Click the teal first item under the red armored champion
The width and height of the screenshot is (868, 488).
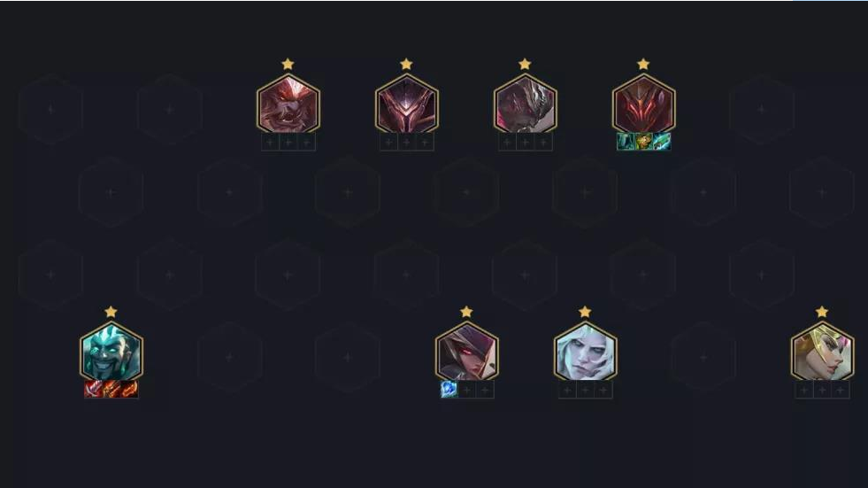pyautogui.click(x=626, y=142)
